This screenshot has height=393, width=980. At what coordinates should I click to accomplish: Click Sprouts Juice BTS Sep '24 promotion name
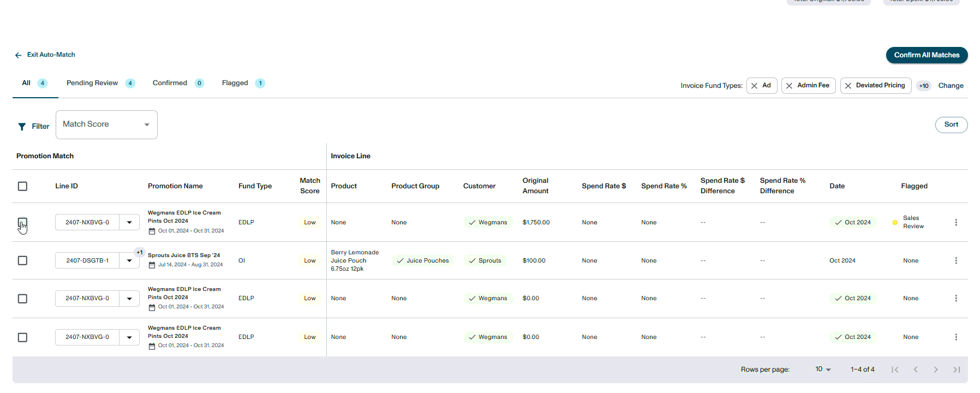pyautogui.click(x=184, y=255)
